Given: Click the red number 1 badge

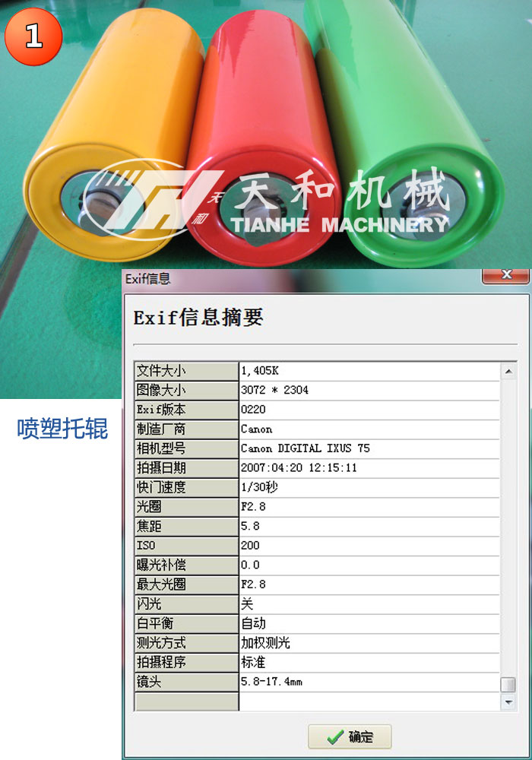Looking at the screenshot, I should [x=34, y=36].
